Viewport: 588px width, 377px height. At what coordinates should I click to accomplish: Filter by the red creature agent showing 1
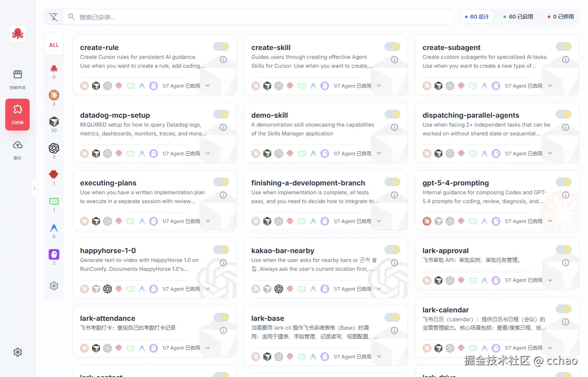coord(54,177)
